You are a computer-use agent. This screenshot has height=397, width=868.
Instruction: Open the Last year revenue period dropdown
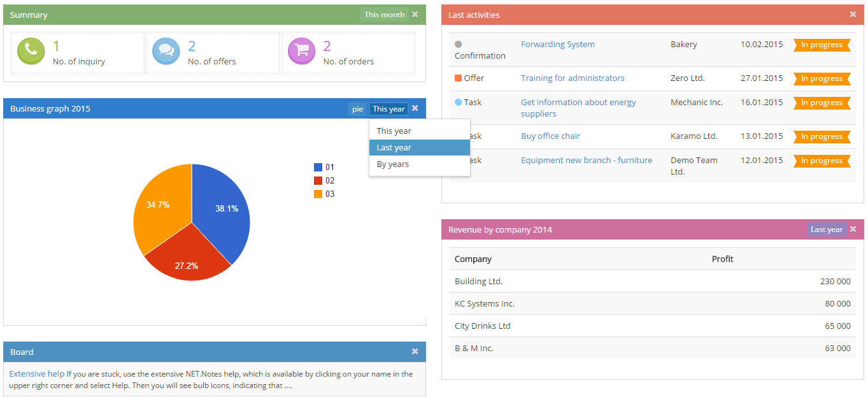[x=826, y=229]
